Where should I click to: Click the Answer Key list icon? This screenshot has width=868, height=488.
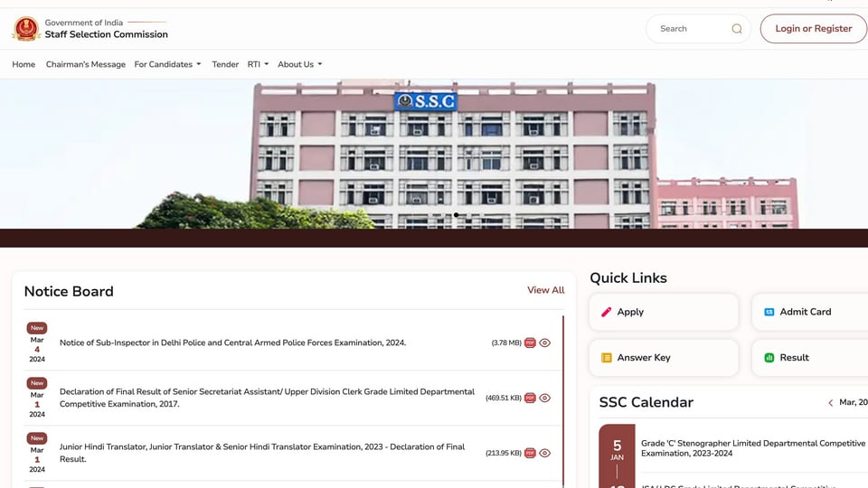point(606,358)
